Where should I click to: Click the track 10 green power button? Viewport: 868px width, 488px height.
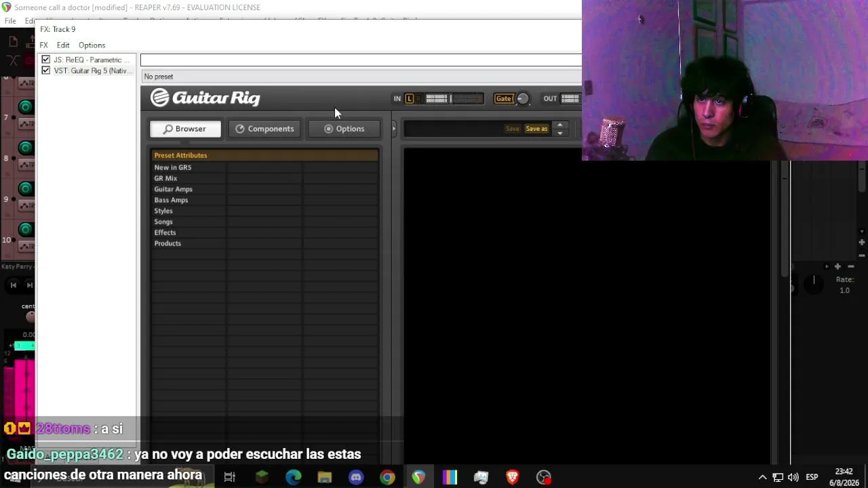click(25, 229)
